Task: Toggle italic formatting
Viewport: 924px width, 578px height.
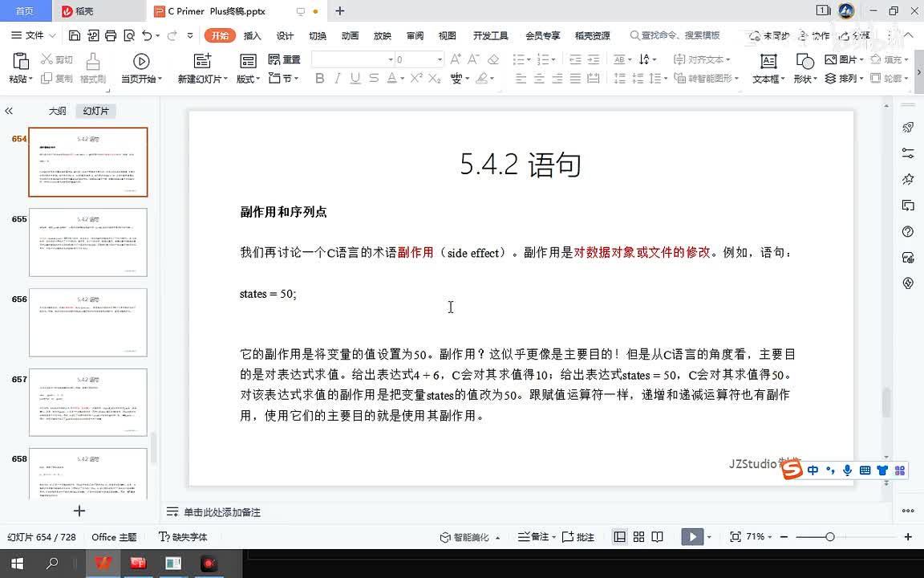Action: point(338,78)
